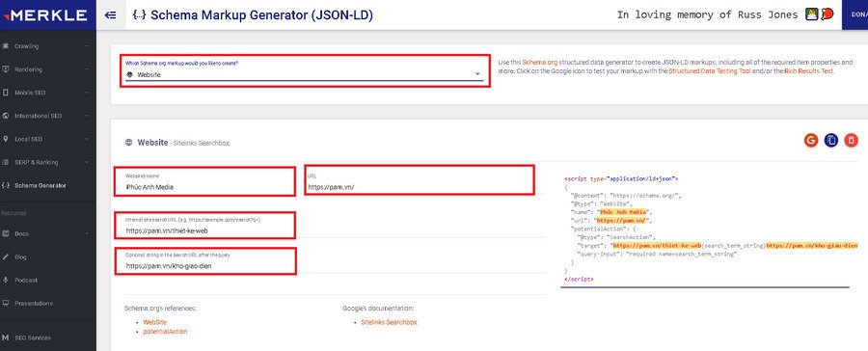The image size is (868, 351).
Task: Test markup with the Google icon button
Action: [811, 141]
